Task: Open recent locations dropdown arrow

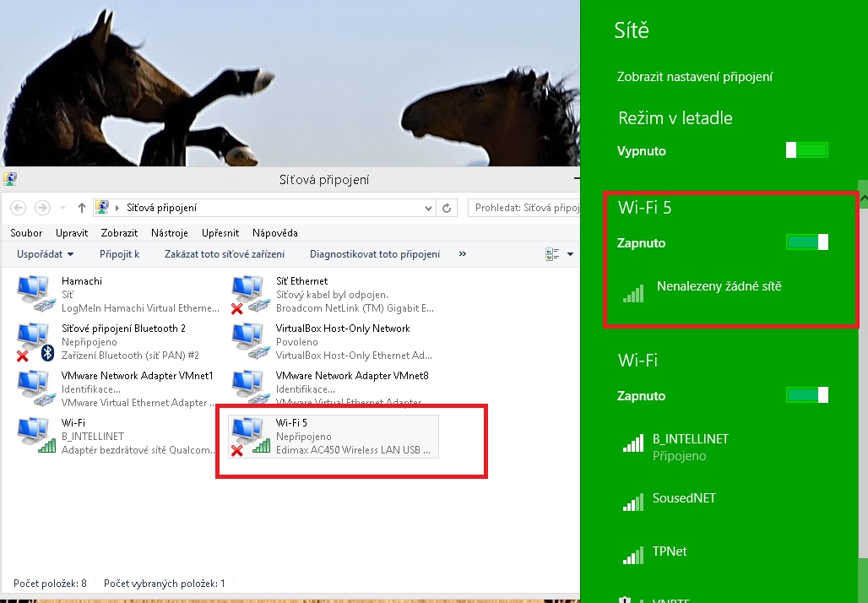Action: [62, 209]
